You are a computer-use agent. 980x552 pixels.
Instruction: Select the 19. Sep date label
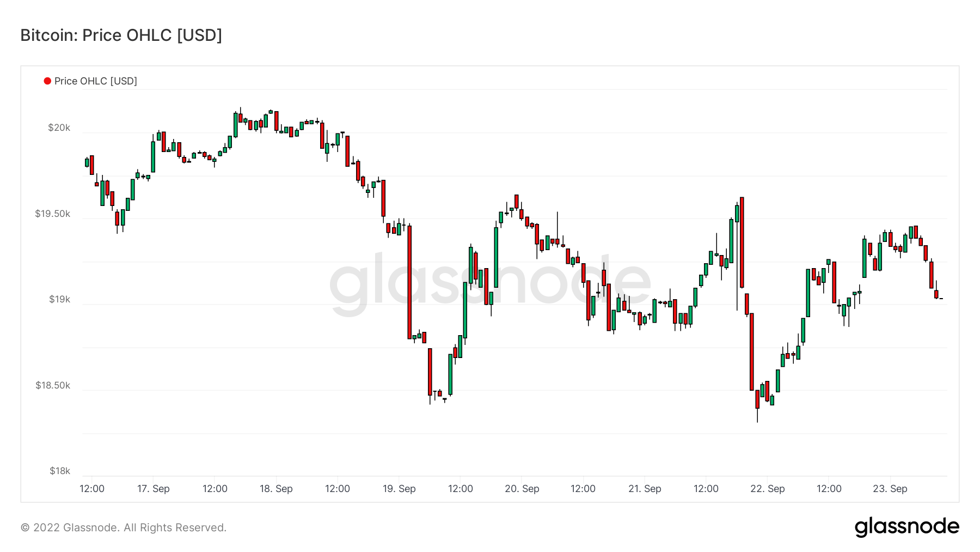pos(399,489)
